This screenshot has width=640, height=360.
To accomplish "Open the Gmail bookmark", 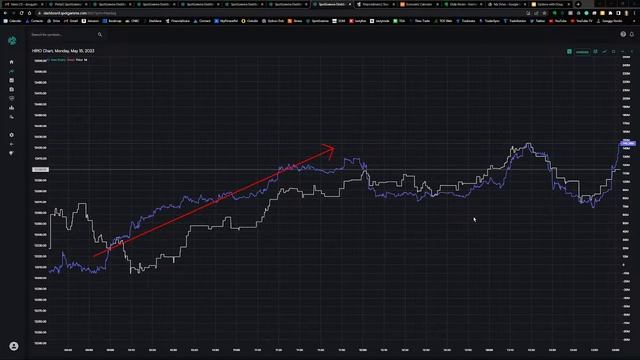I will [x=71, y=21].
